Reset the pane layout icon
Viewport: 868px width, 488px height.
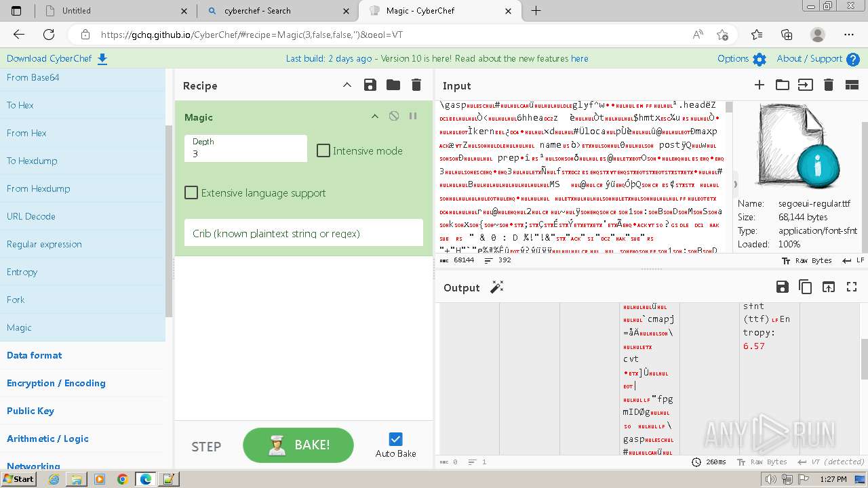coord(852,85)
